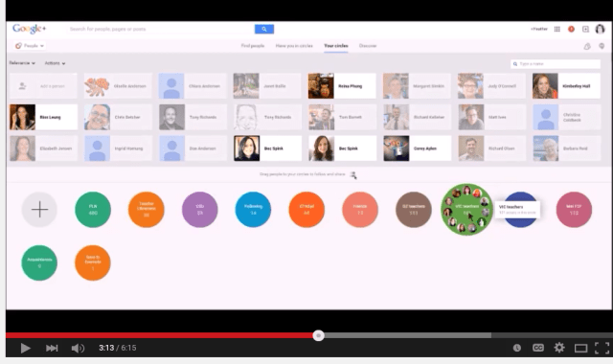Switch to the Discover tab

368,46
